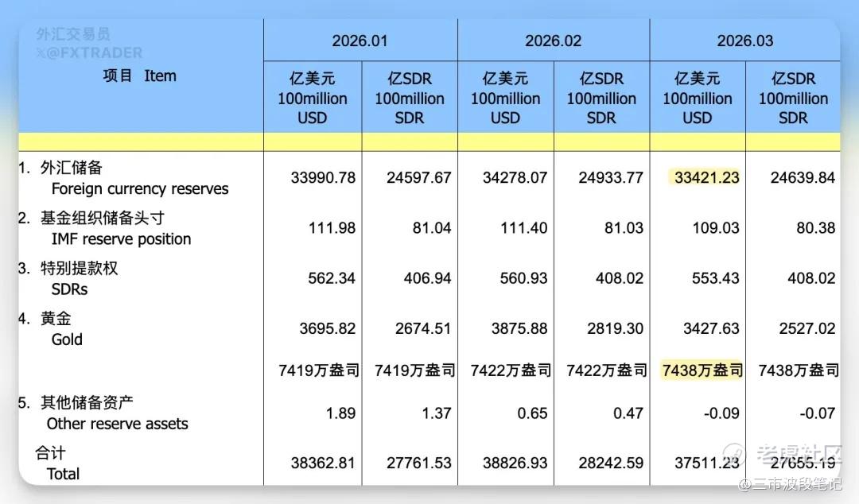The width and height of the screenshot is (859, 504).
Task: Select the 亿SDR subheader under 2026.01
Action: click(410, 98)
